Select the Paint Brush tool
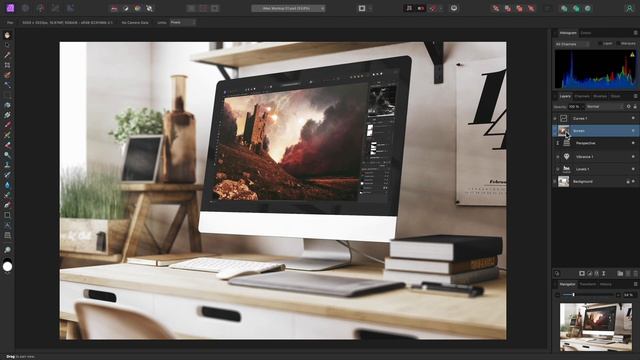 click(x=7, y=125)
